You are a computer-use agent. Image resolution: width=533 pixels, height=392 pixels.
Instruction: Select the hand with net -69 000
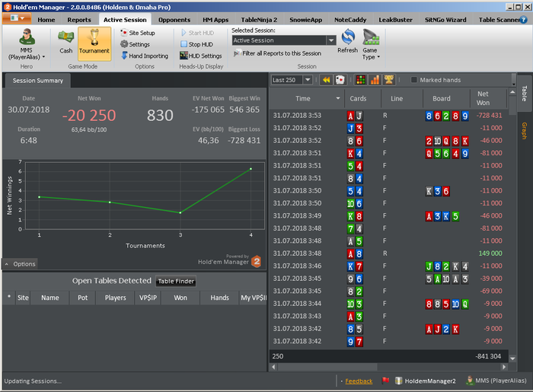coord(388,291)
